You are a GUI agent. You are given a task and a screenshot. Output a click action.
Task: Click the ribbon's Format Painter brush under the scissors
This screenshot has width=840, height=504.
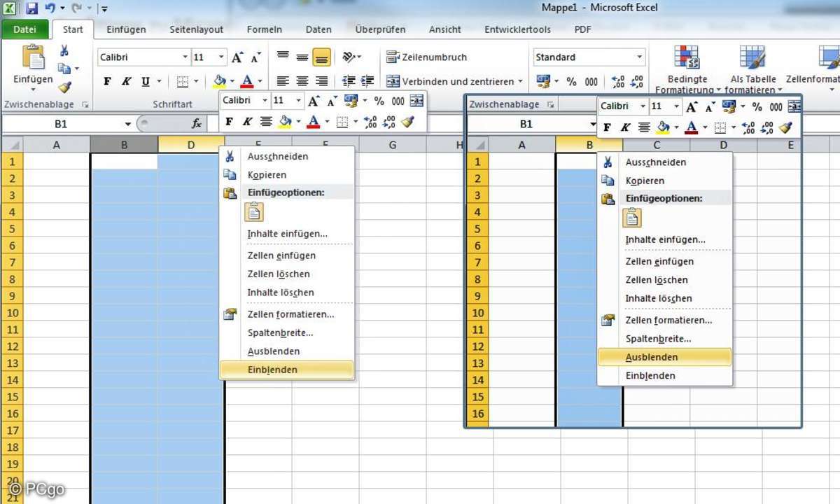click(64, 87)
